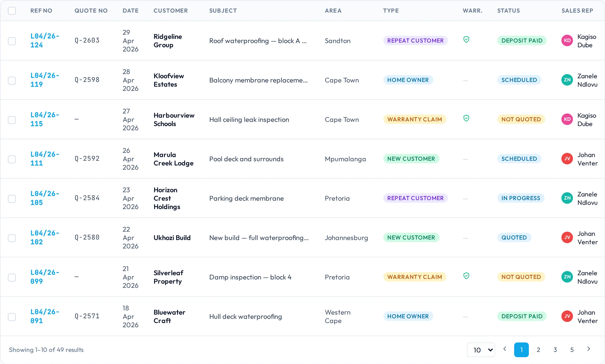Open the rows-per-page dropdown showing 10

pyautogui.click(x=481, y=350)
